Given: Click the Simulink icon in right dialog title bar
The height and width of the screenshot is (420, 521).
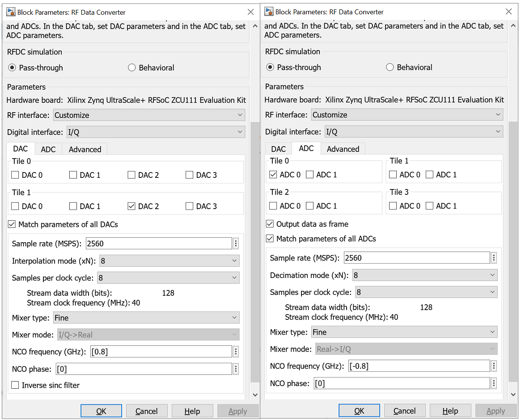Looking at the screenshot, I should [x=268, y=12].
